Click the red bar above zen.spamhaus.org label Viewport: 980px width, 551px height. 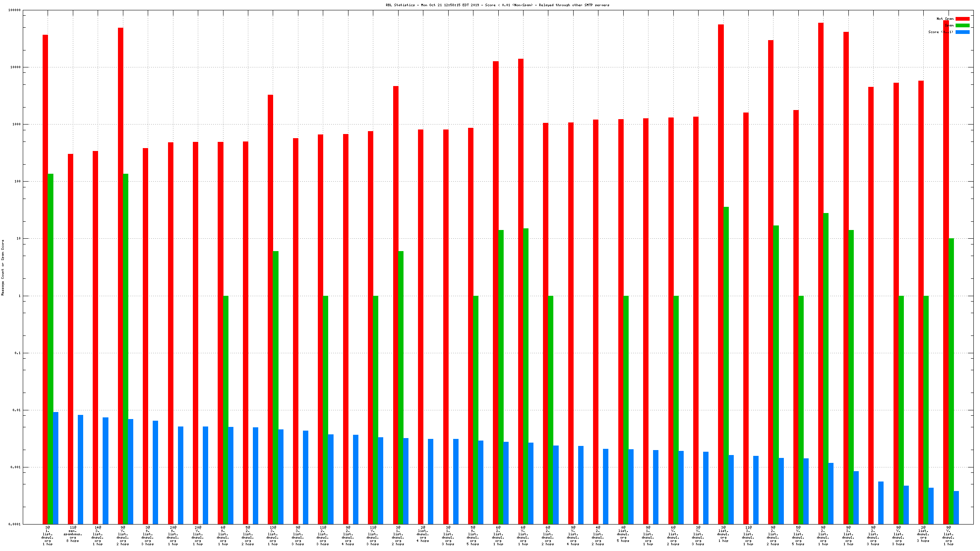tap(70, 338)
